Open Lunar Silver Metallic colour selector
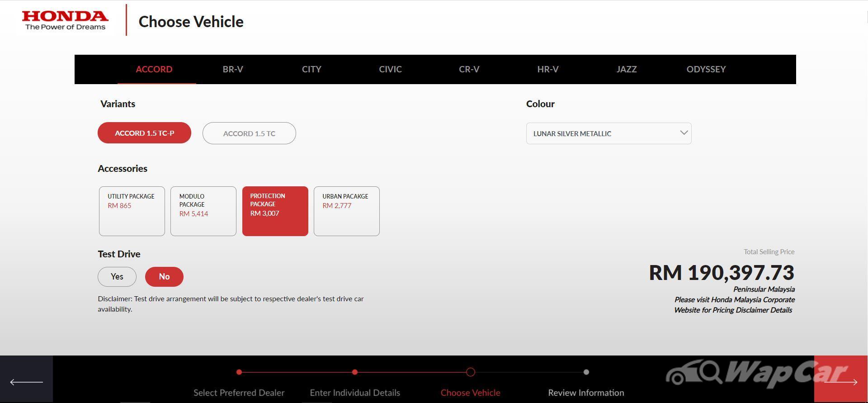The height and width of the screenshot is (403, 868). [x=609, y=133]
